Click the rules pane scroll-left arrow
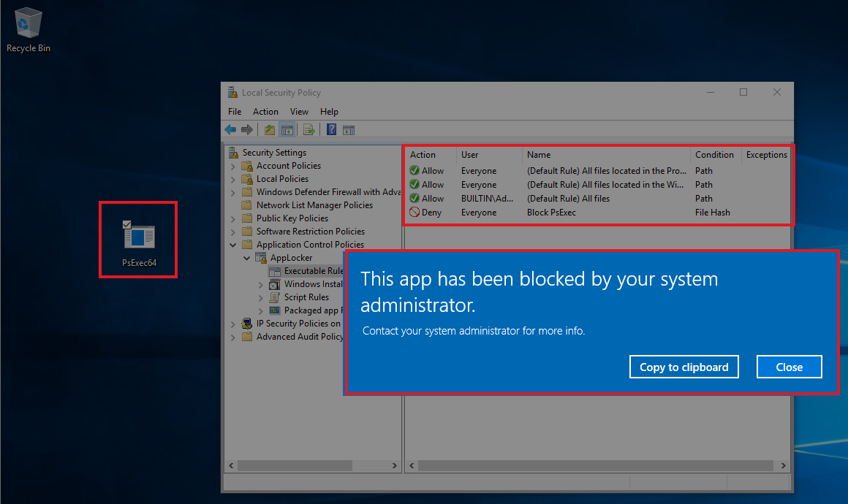This screenshot has width=848, height=504. click(x=412, y=465)
